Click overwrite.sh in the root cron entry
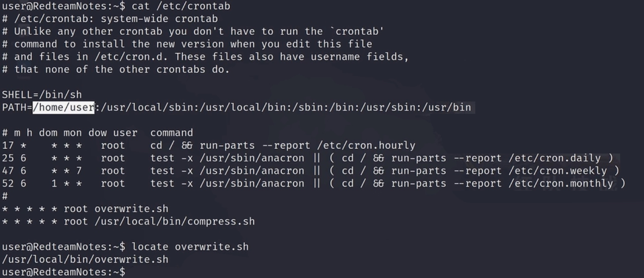This screenshot has height=278, width=644. 131,209
